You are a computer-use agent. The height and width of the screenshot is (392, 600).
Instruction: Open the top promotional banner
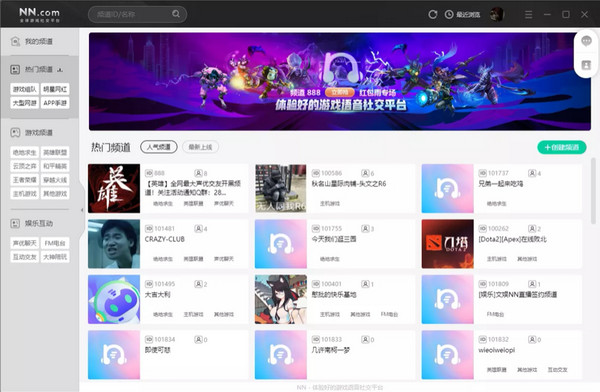pyautogui.click(x=340, y=82)
